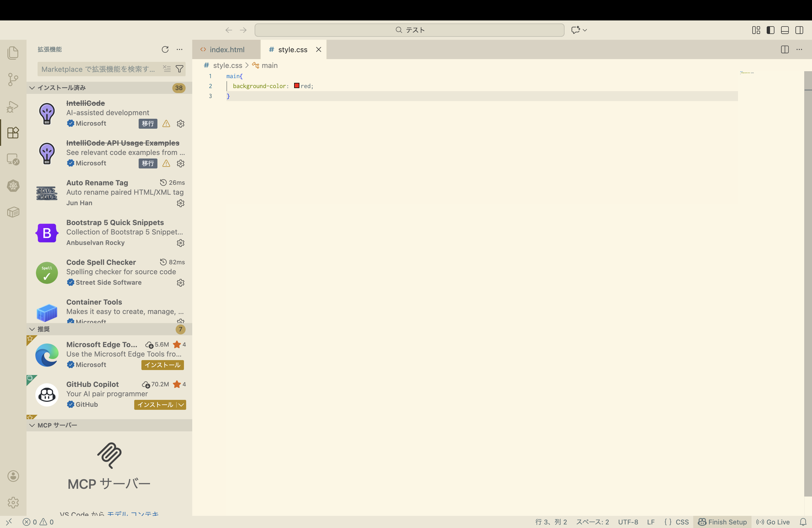This screenshot has width=812, height=528.
Task: Open the Source Control view
Action: (x=13, y=80)
